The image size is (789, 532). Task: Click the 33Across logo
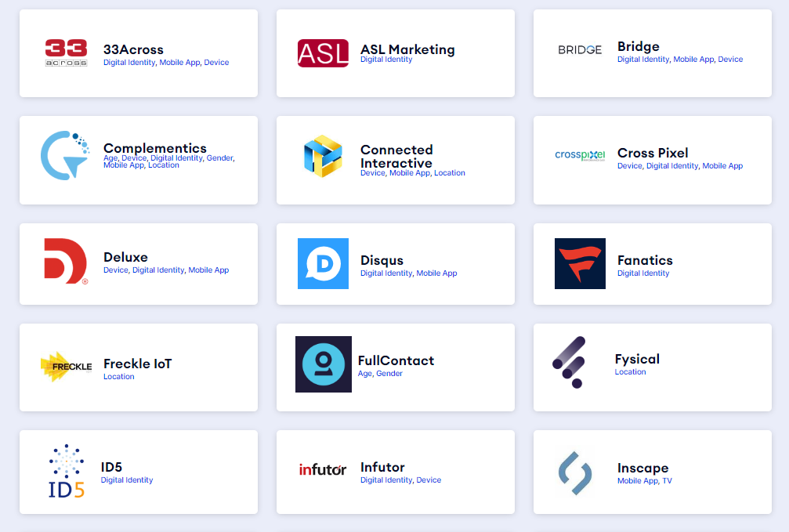coord(66,52)
